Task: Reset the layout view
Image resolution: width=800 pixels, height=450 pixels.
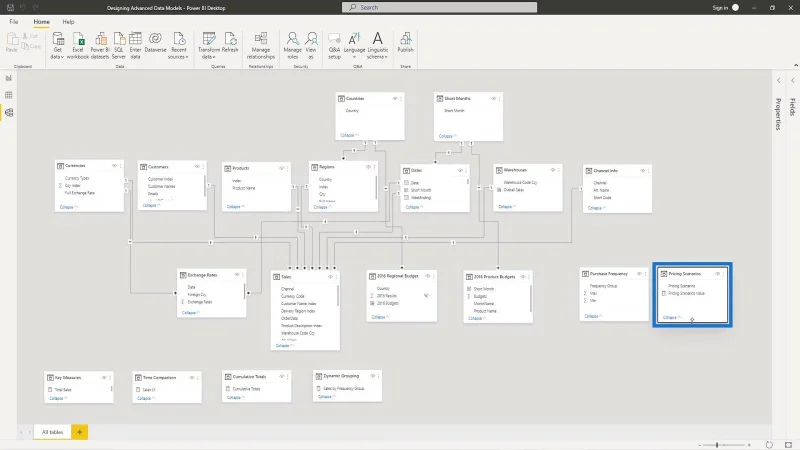Action: pyautogui.click(x=769, y=445)
